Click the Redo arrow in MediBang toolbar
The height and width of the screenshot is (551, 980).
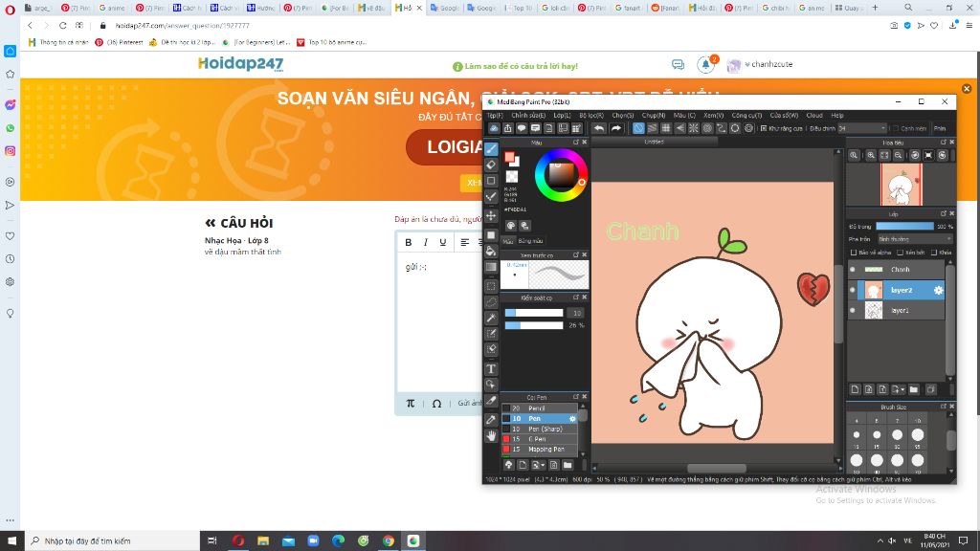(x=616, y=128)
